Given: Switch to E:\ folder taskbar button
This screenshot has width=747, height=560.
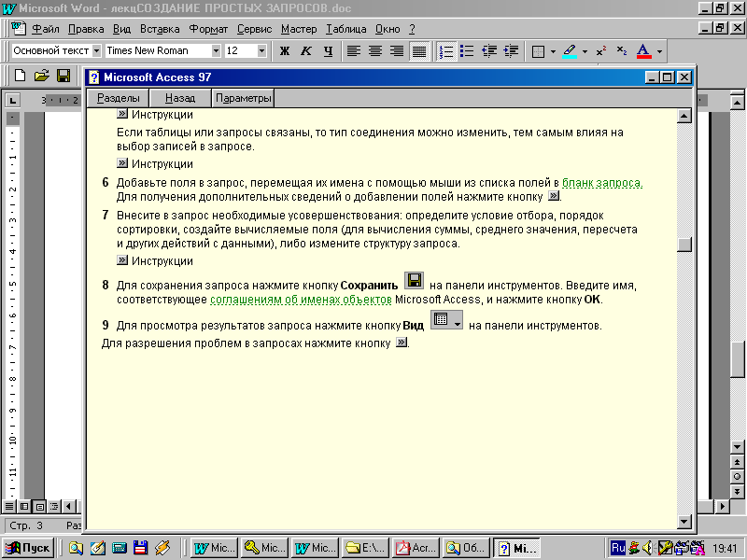Looking at the screenshot, I should click(x=367, y=548).
